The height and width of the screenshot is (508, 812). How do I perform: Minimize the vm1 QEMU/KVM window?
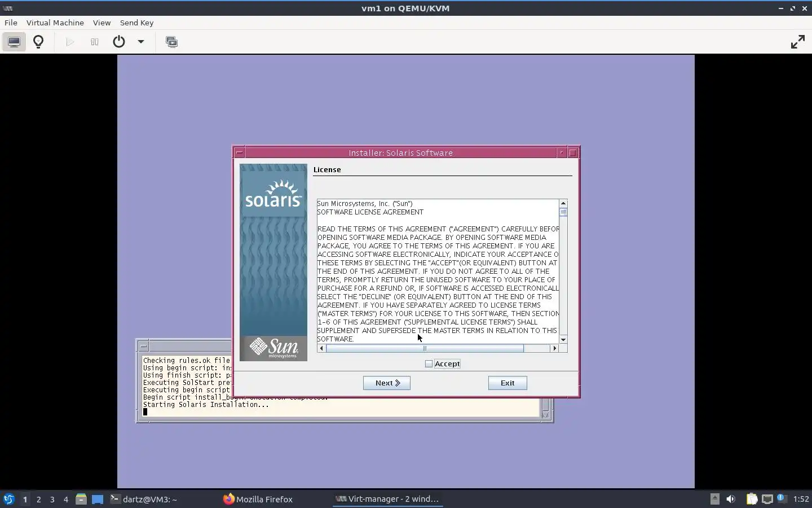tap(780, 8)
